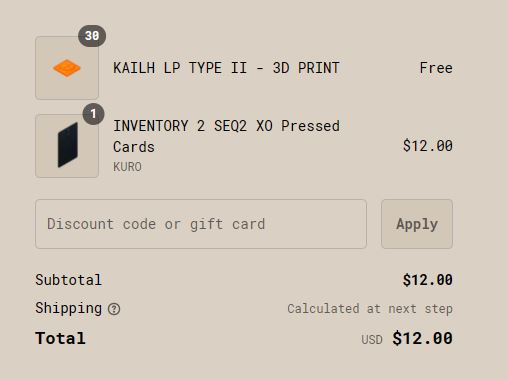Viewport: 508px width, 379px height.
Task: Click the Shipping label text
Action: click(x=69, y=308)
